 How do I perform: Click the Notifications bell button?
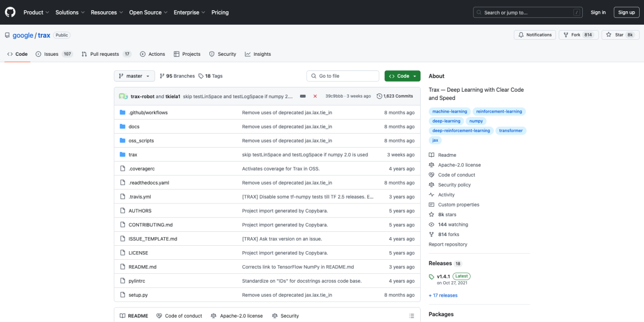coord(535,35)
